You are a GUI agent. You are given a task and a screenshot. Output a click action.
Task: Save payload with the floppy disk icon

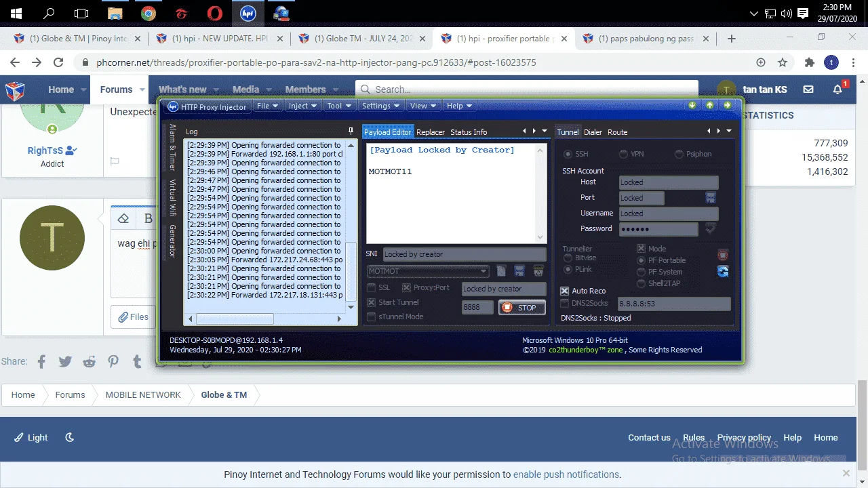point(519,271)
